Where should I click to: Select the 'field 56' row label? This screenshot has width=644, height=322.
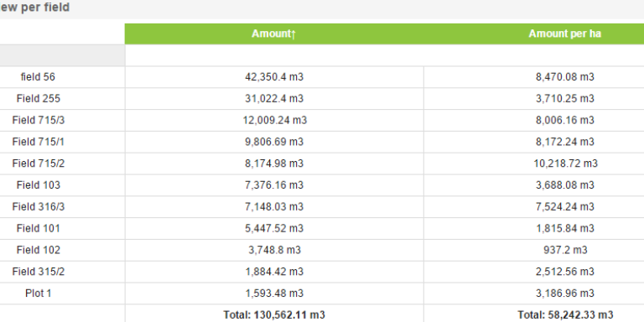39,77
